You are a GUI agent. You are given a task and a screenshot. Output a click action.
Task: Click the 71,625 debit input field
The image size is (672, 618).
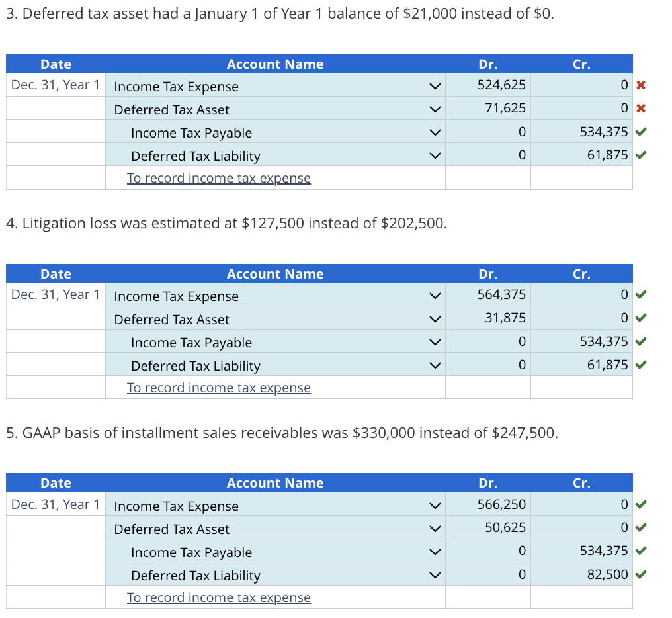[x=488, y=109]
